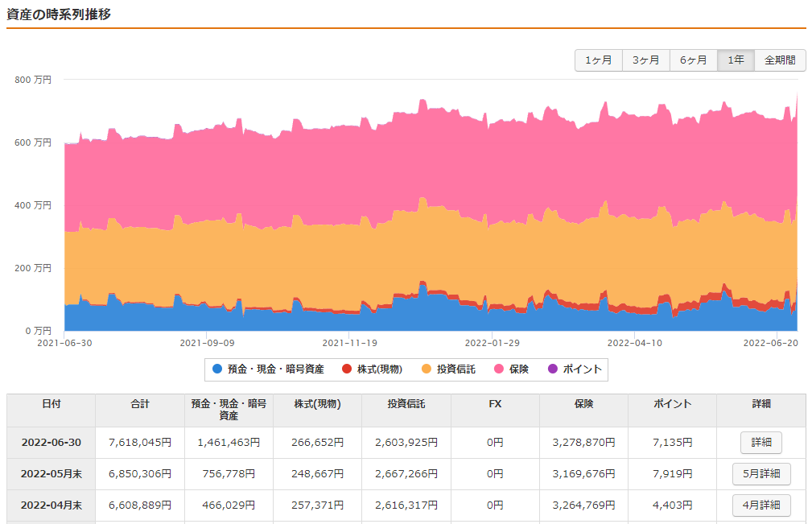This screenshot has height=524, width=812.
Task: Click the pink 保険 area in chart
Action: (x=402, y=161)
